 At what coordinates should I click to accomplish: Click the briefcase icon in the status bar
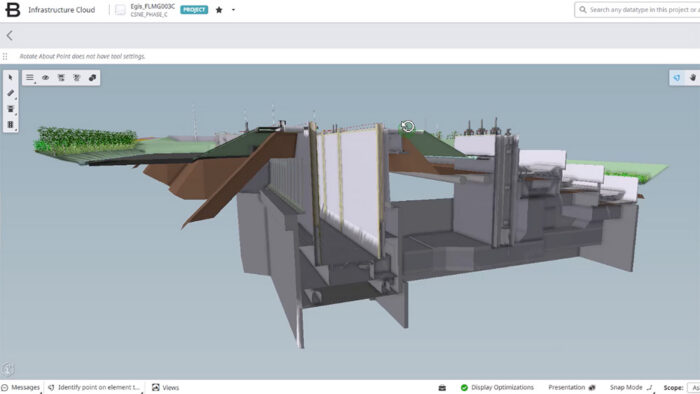[x=442, y=387]
